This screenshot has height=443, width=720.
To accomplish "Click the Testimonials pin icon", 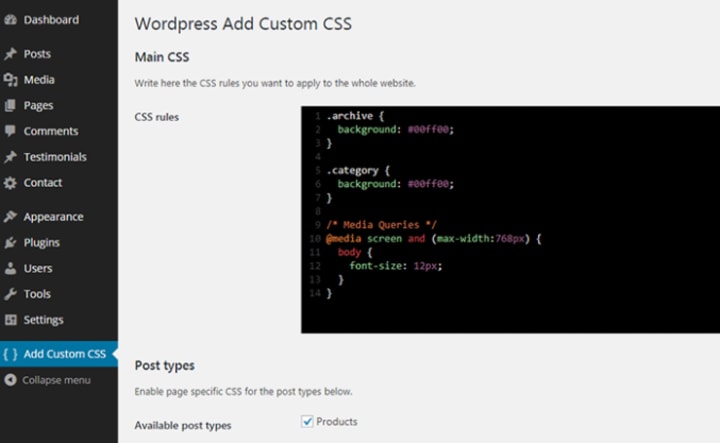I will (11, 157).
